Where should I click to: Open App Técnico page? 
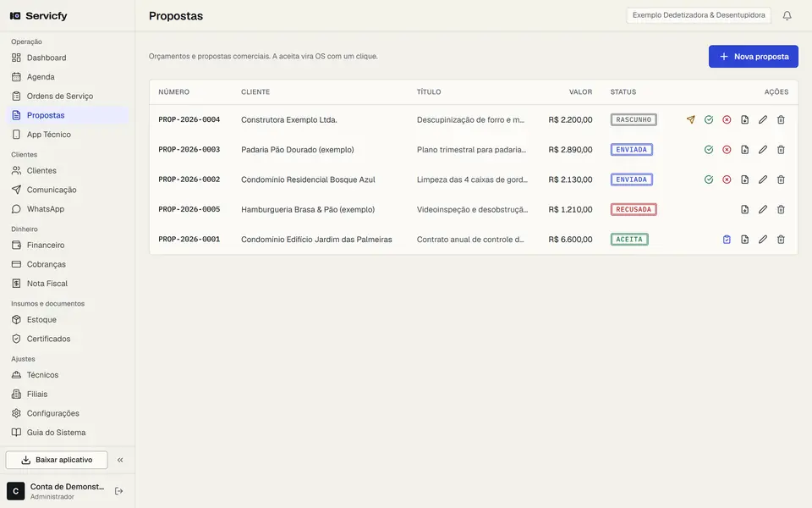[68, 135]
